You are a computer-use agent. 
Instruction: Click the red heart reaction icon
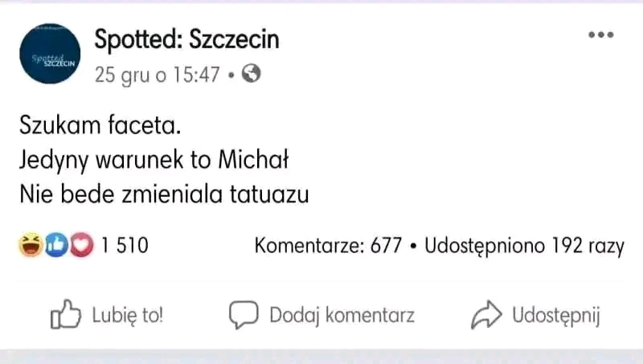pos(81,245)
